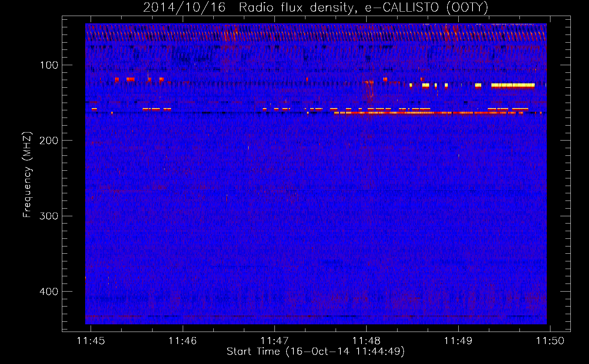Click the 200 frequency axis label
The image size is (589, 364).
point(49,141)
